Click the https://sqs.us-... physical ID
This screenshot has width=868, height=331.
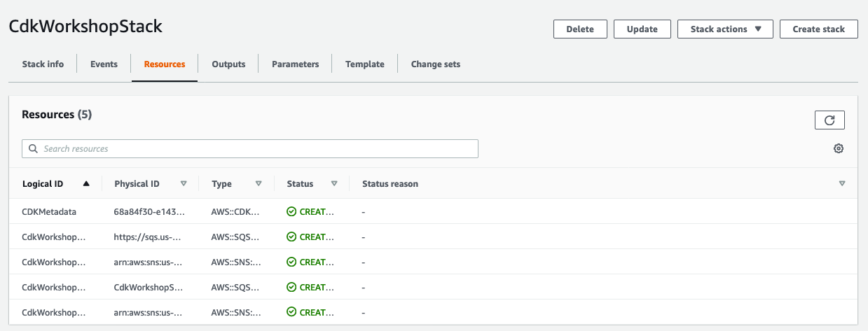[x=148, y=237]
